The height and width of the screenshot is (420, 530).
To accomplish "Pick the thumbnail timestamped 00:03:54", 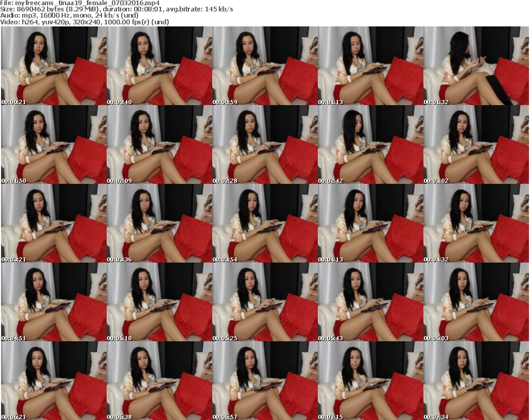I will pyautogui.click(x=265, y=223).
